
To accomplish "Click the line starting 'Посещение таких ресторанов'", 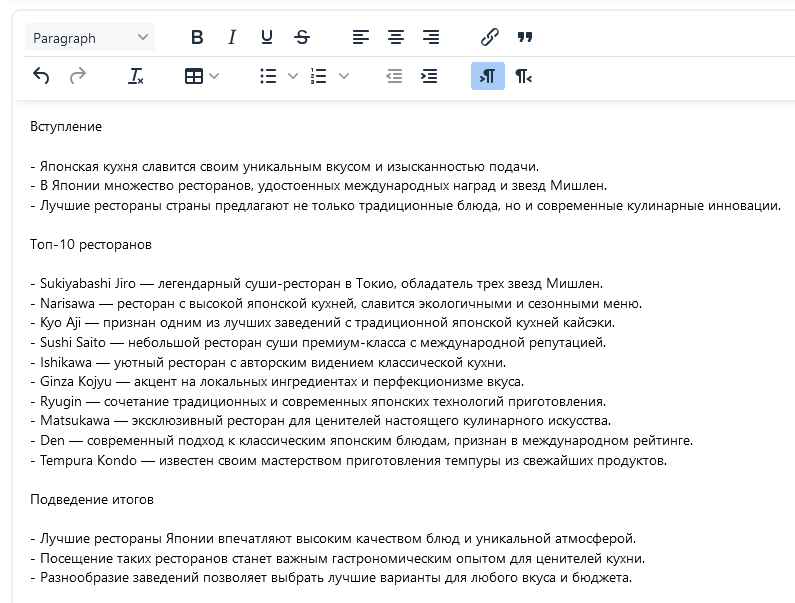I will coord(338,558).
